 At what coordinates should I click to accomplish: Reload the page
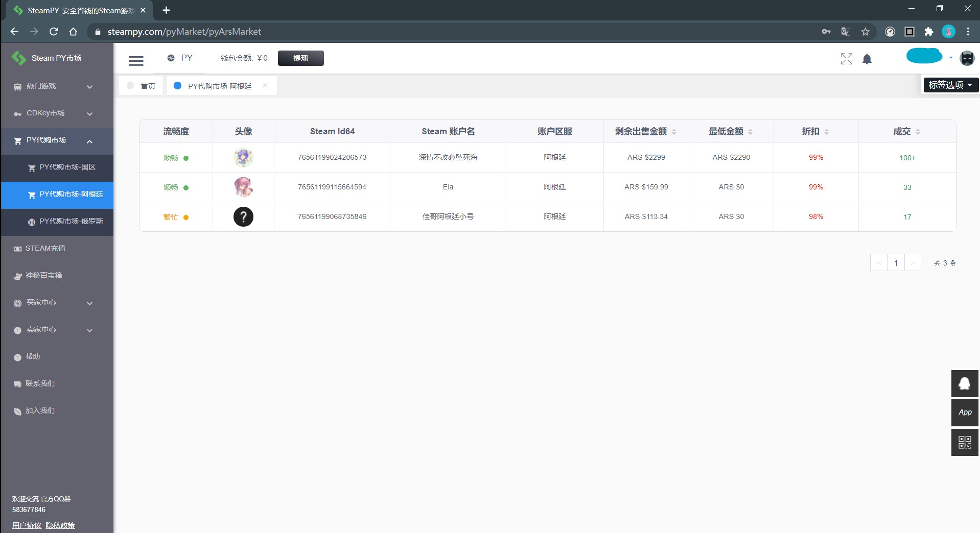pos(54,32)
